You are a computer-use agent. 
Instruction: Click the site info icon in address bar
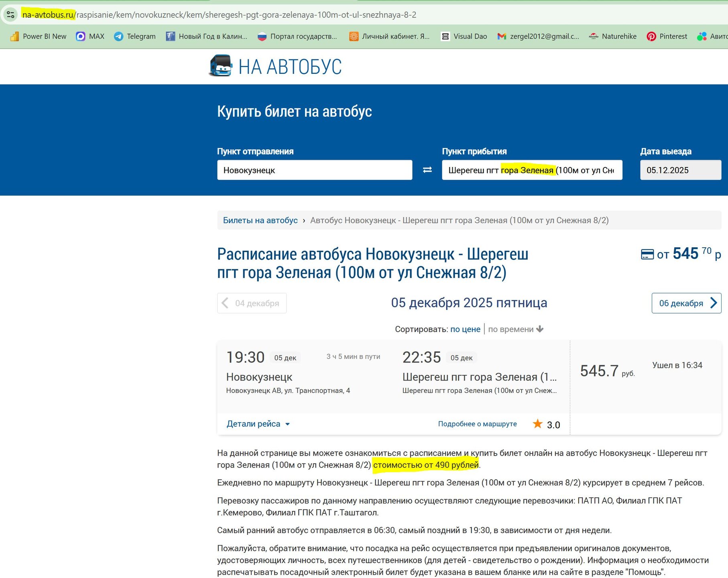(x=10, y=15)
